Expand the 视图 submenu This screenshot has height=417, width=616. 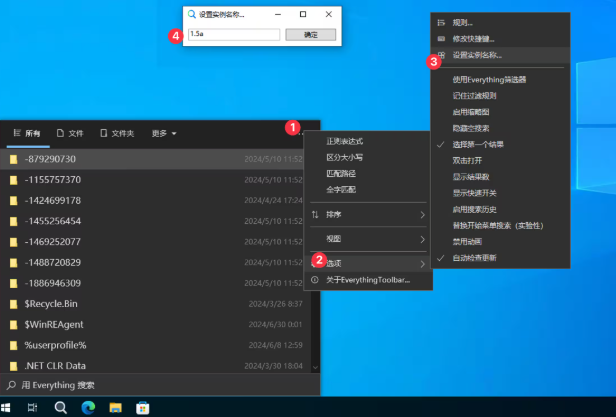(x=368, y=239)
